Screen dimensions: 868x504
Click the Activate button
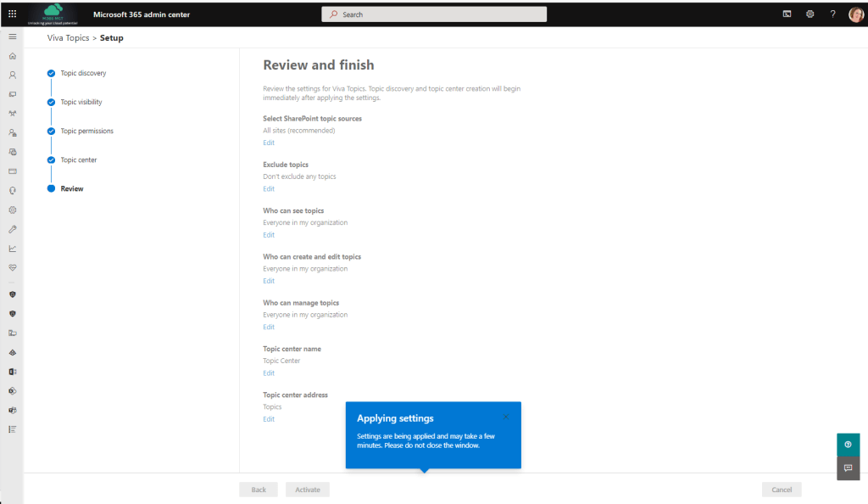tap(307, 489)
